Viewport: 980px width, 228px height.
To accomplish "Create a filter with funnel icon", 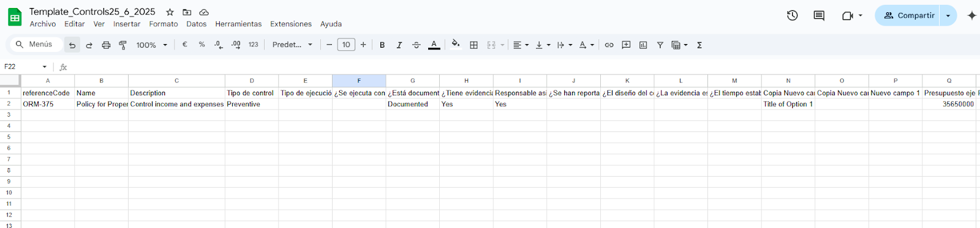I will [660, 45].
